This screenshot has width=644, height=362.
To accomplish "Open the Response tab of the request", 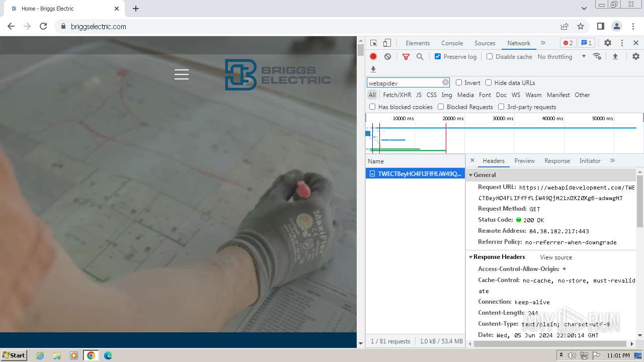I will [x=557, y=161].
